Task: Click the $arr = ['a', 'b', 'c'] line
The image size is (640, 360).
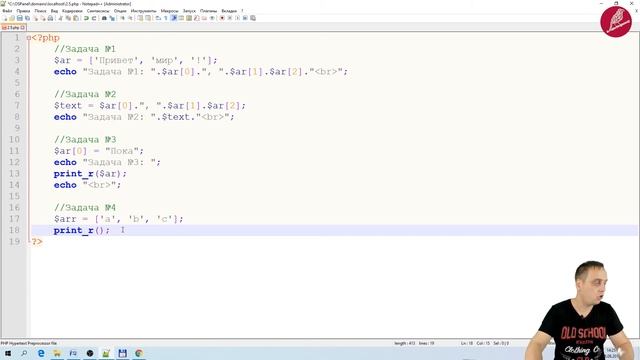Action: [119, 219]
